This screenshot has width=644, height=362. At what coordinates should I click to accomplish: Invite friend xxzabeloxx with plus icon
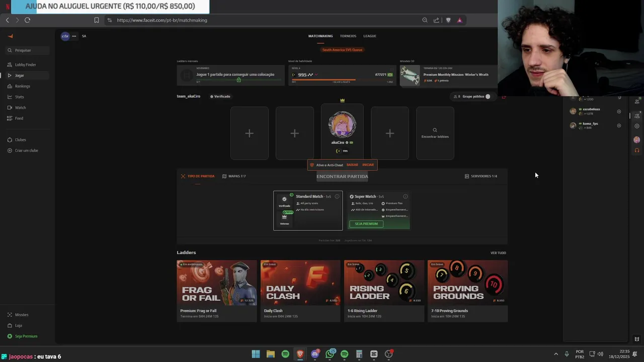click(x=619, y=112)
